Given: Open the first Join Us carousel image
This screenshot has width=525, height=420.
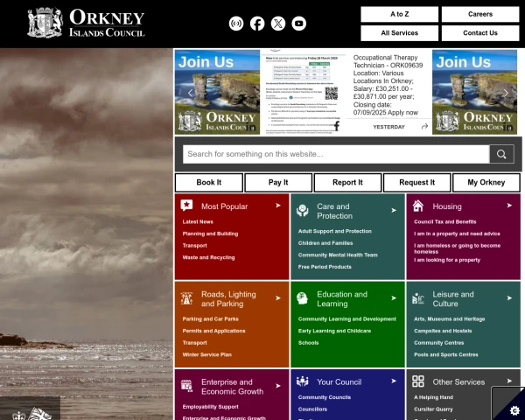Looking at the screenshot, I should coord(217,92).
